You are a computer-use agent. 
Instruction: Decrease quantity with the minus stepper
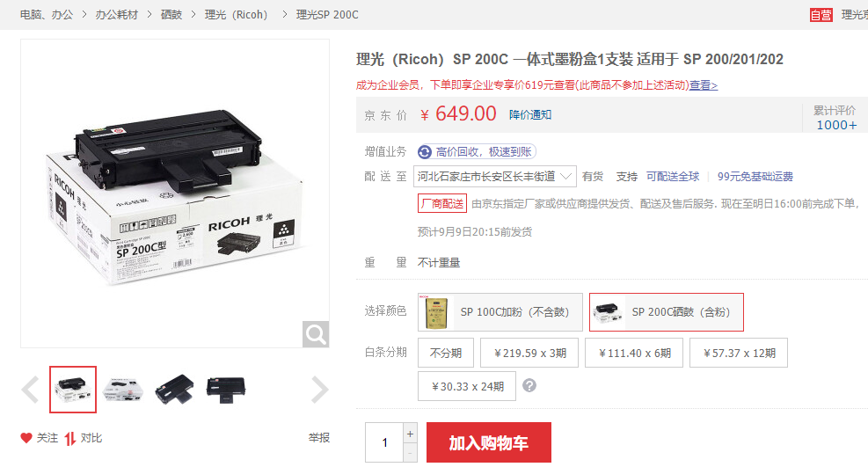(410, 453)
